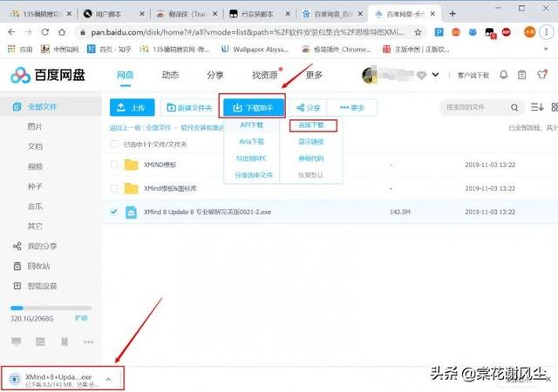Click the storage usage progress bar
This screenshot has width=558, height=392.
51,308
